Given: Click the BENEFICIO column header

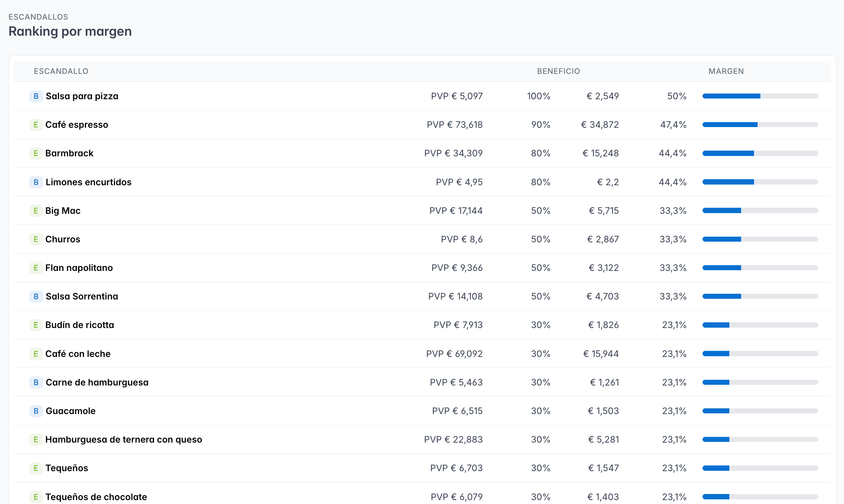Looking at the screenshot, I should [x=558, y=71].
